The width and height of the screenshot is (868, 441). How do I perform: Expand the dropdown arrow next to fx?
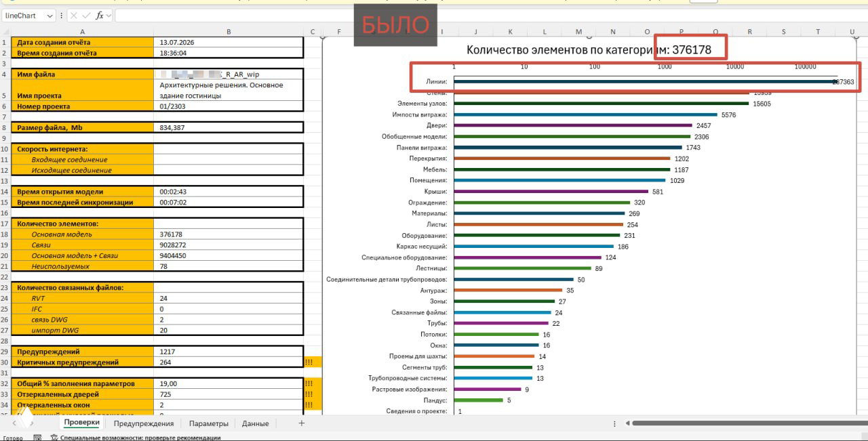pos(109,16)
